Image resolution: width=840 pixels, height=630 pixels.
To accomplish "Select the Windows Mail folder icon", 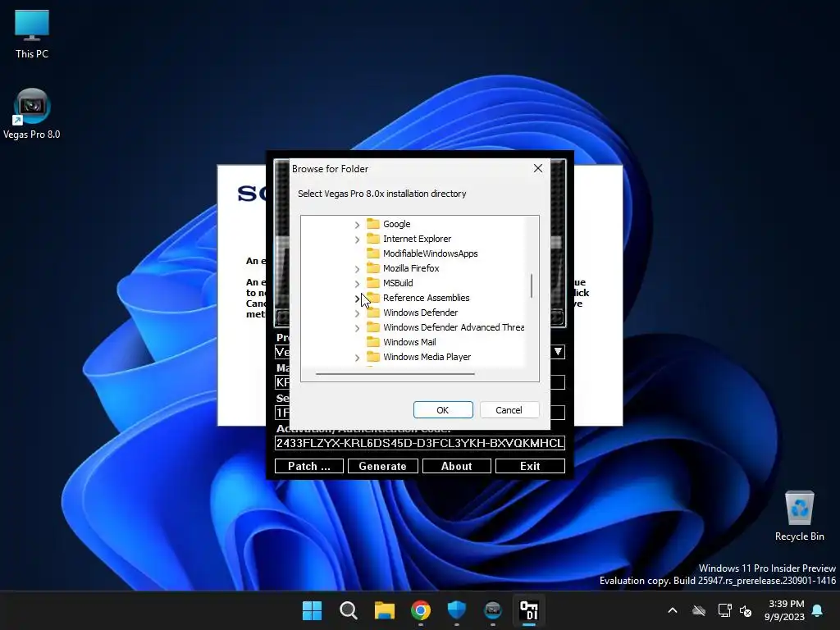I will tap(373, 342).
